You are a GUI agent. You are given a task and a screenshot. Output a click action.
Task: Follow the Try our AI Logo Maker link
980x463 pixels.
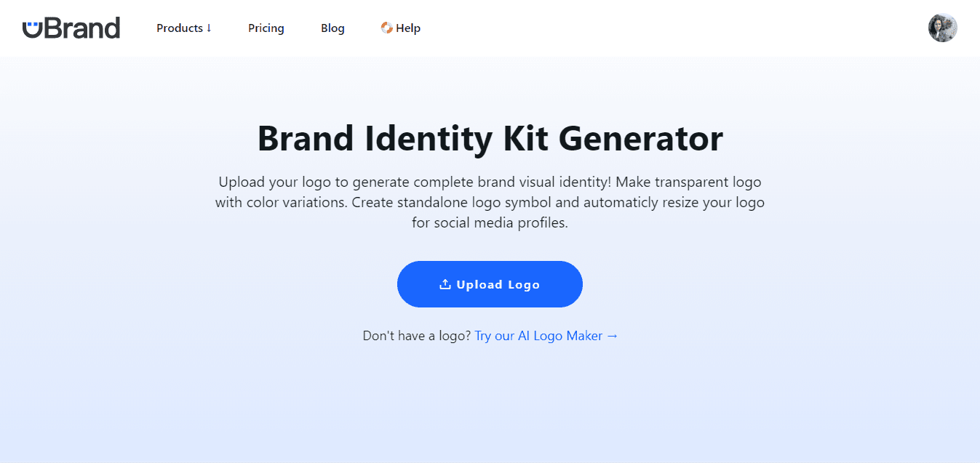(x=546, y=336)
